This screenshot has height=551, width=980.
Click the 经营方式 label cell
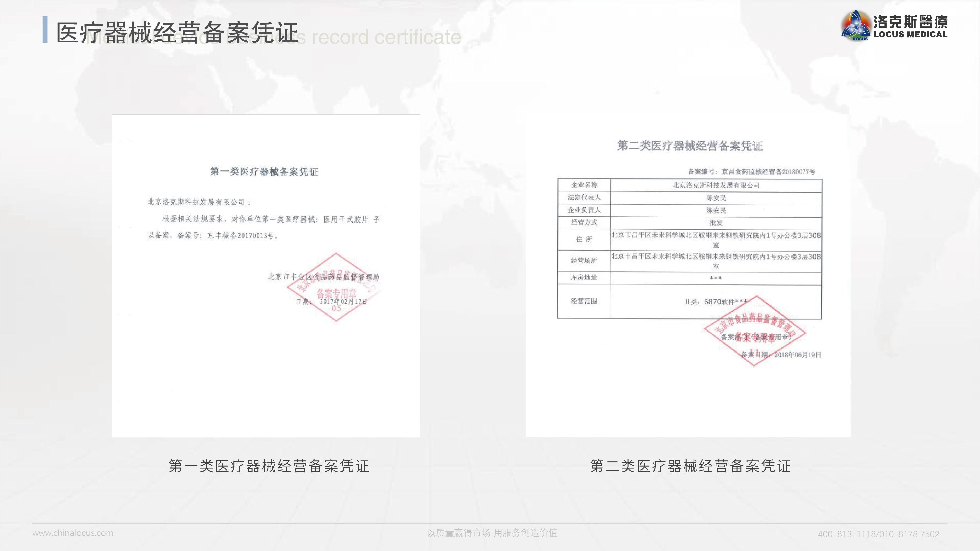[x=584, y=223]
